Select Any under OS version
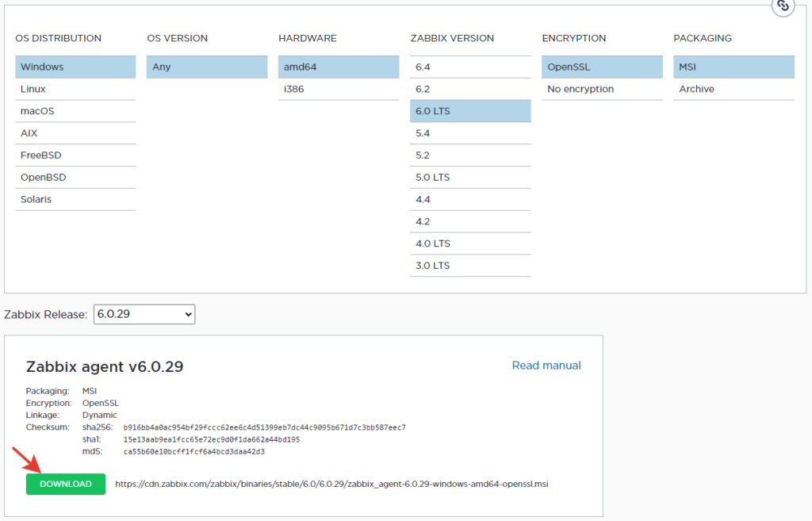The image size is (812, 521). click(x=207, y=67)
